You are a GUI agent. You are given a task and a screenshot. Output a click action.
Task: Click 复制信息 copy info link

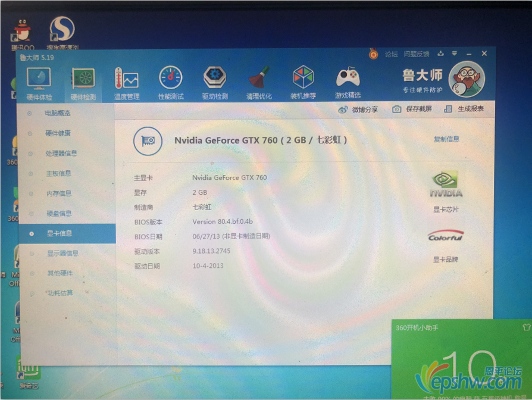pyautogui.click(x=446, y=139)
